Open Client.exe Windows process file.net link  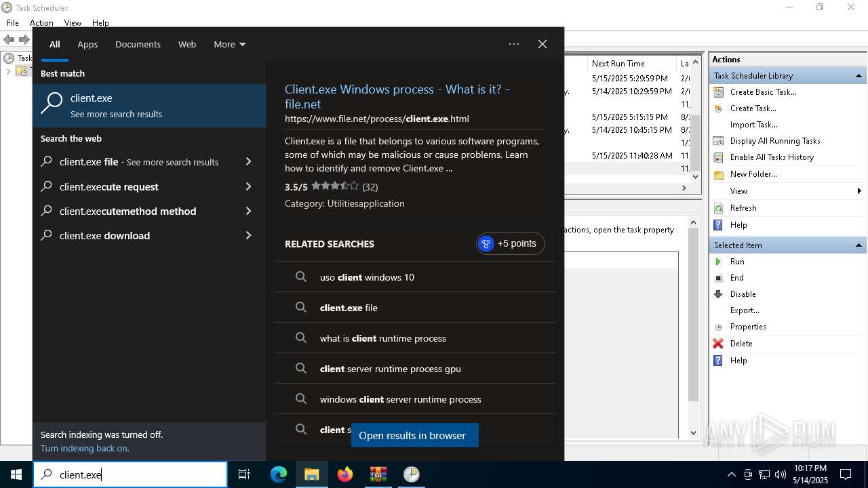397,96
